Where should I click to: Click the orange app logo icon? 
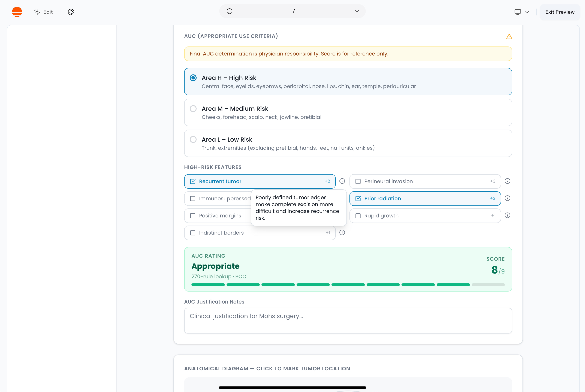coord(17,12)
